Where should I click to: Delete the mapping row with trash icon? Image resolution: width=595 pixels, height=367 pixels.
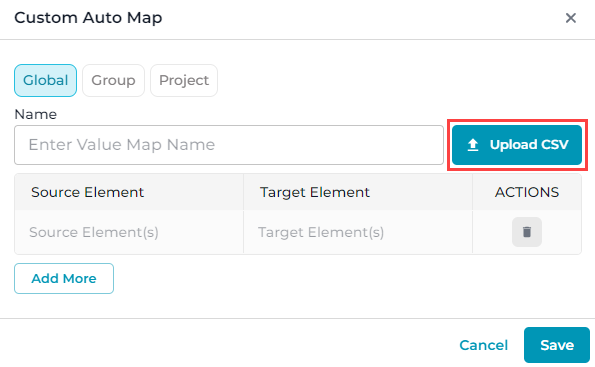pyautogui.click(x=527, y=232)
